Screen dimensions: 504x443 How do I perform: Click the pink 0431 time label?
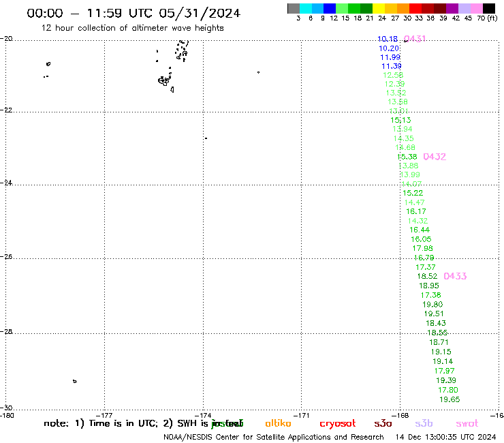[415, 39]
